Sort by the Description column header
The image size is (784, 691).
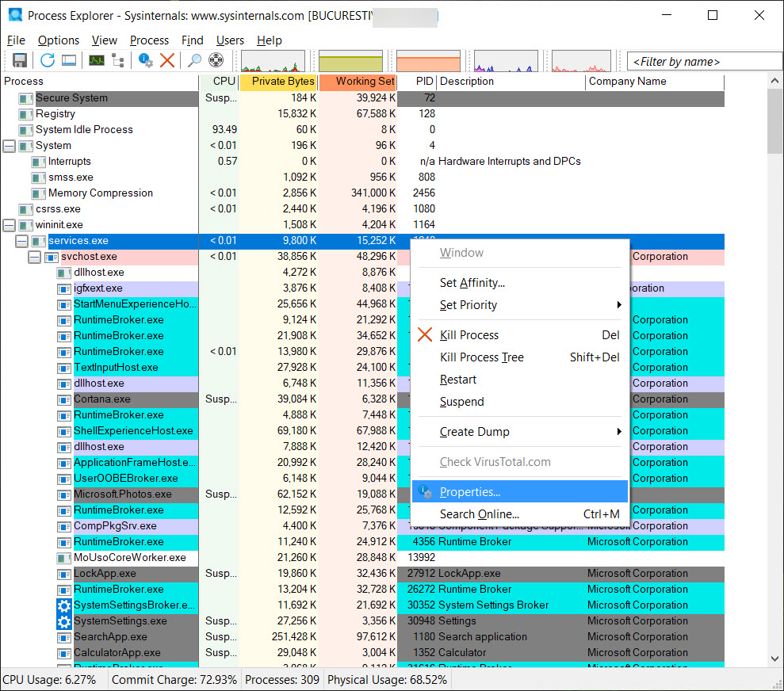click(511, 82)
